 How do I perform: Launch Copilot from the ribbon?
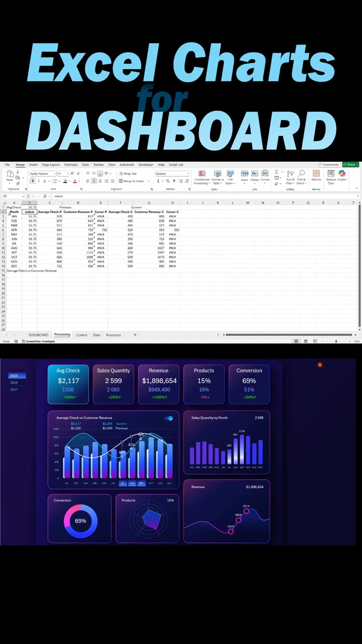coord(342,176)
